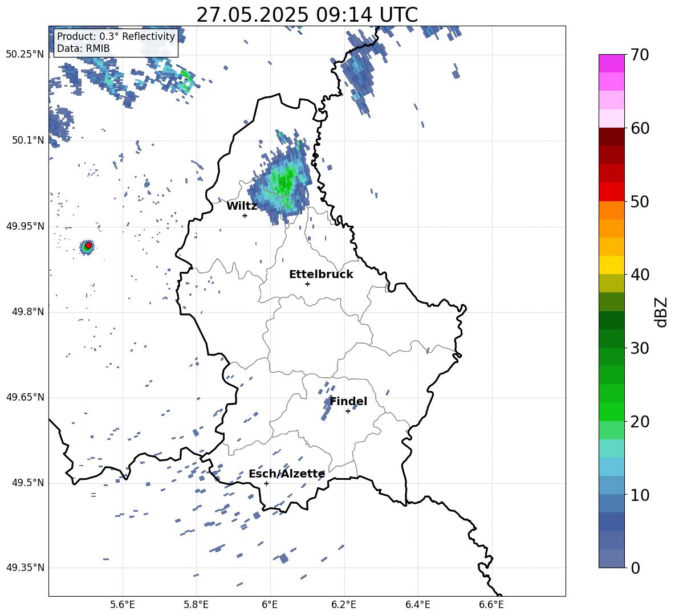675x616 pixels.
Task: Click the Findel location cross marker
Action: [x=348, y=411]
